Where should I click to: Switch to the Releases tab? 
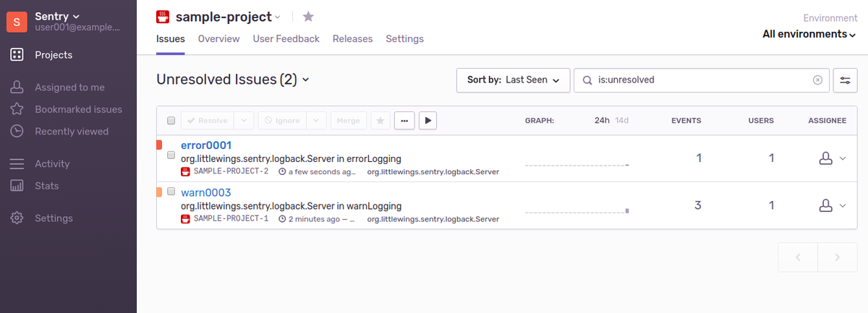352,39
